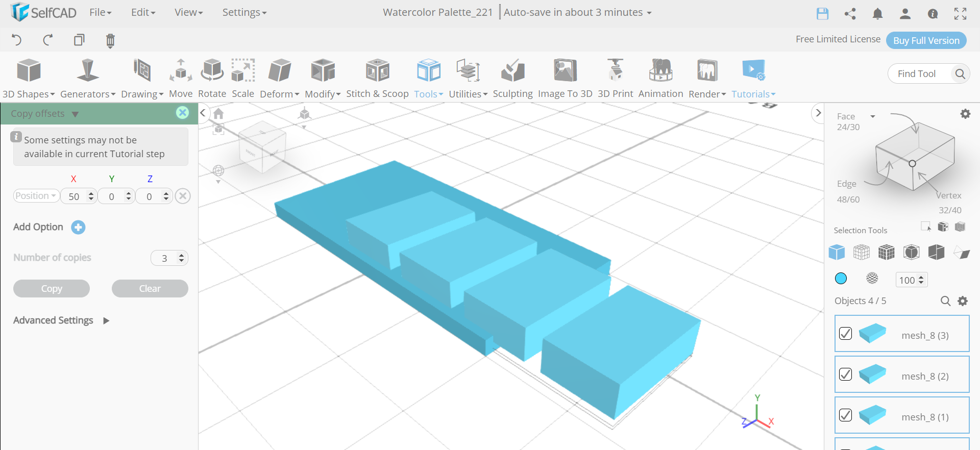Open the Deform tool

pyautogui.click(x=279, y=79)
